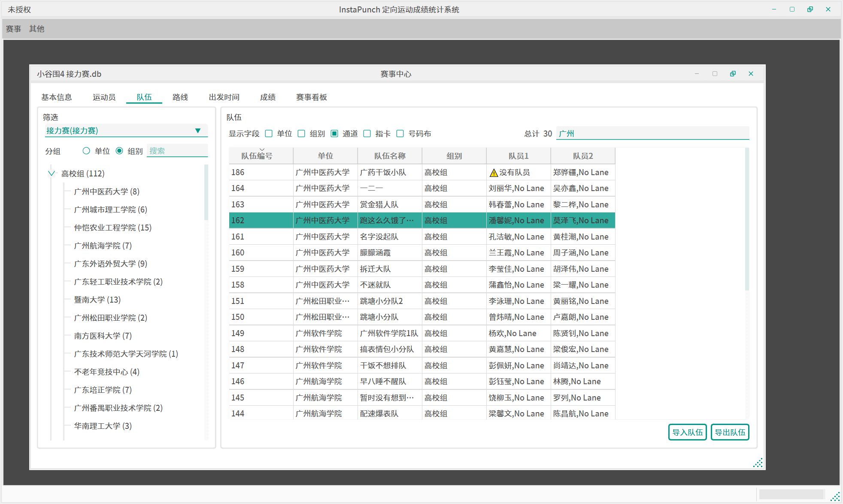The height and width of the screenshot is (504, 843).
Task: Open the 赛事 menu
Action: click(13, 29)
